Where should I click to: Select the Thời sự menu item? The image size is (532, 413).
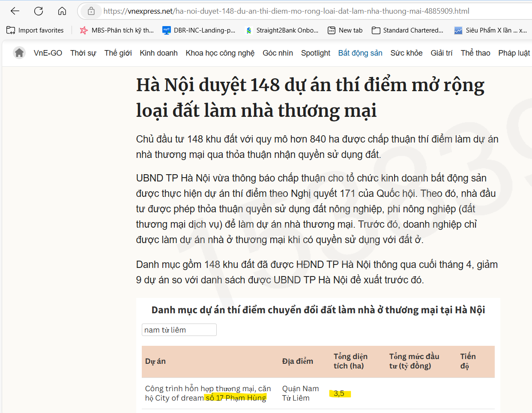pyautogui.click(x=83, y=53)
